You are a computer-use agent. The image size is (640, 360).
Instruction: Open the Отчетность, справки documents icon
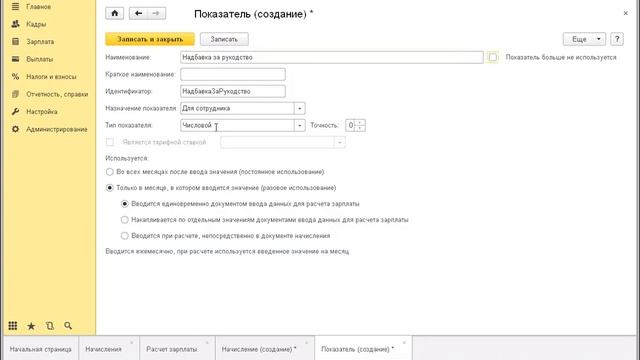tap(16, 94)
